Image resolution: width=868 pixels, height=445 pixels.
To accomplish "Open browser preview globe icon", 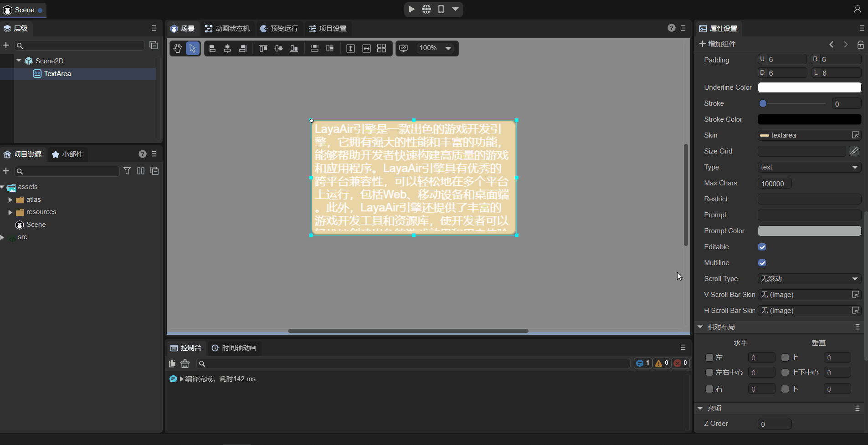I will (x=426, y=9).
